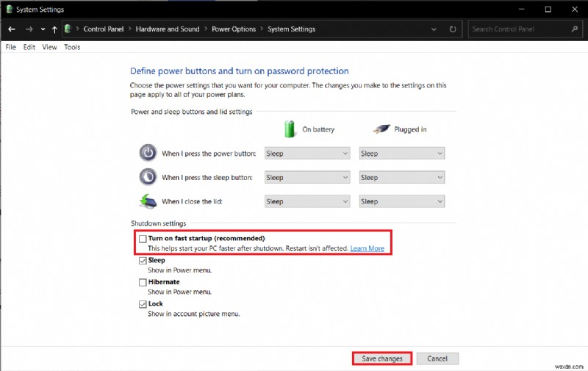Click the Plugged in plug icon
The image size is (588, 371).
point(381,129)
